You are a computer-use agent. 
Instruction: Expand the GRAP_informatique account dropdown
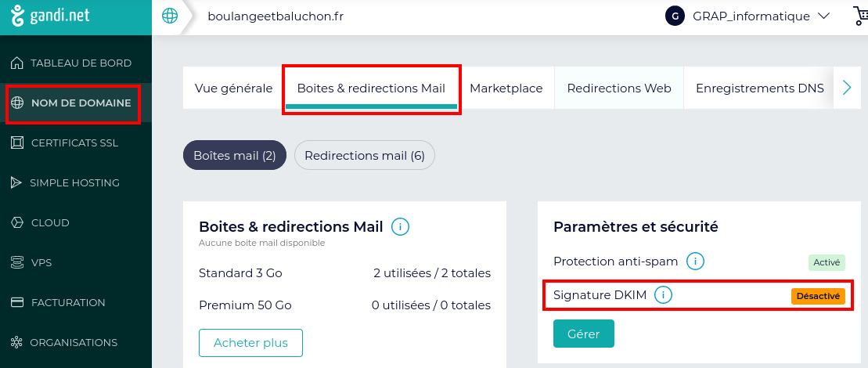pyautogui.click(x=823, y=16)
